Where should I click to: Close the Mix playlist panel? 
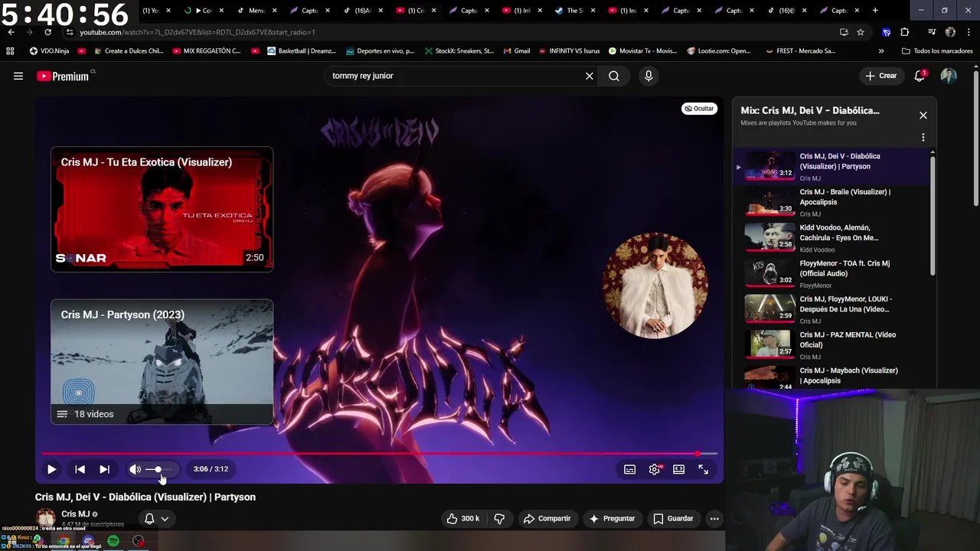(x=923, y=115)
